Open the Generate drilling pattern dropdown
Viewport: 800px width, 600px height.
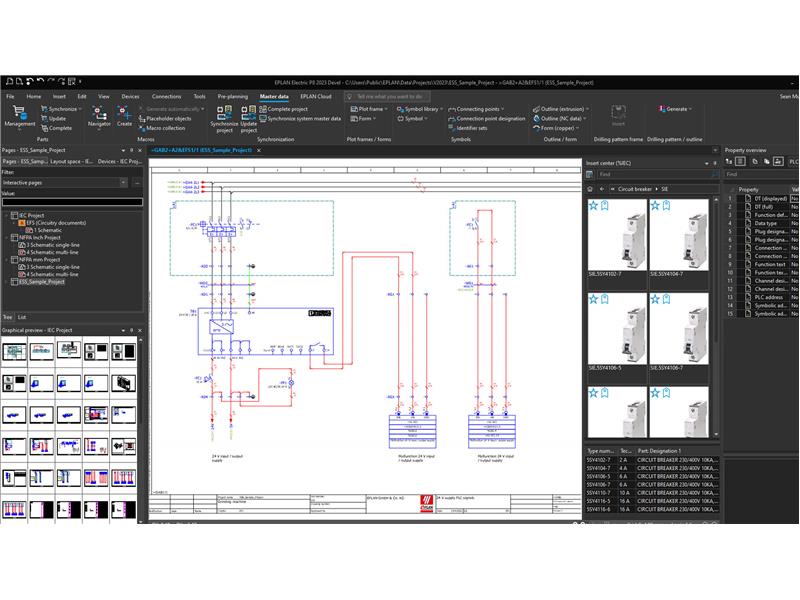coord(675,109)
